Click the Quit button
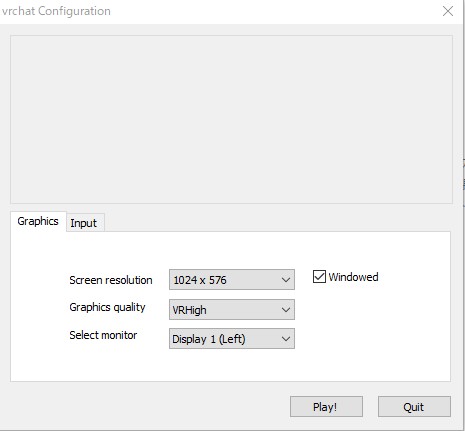 (414, 406)
